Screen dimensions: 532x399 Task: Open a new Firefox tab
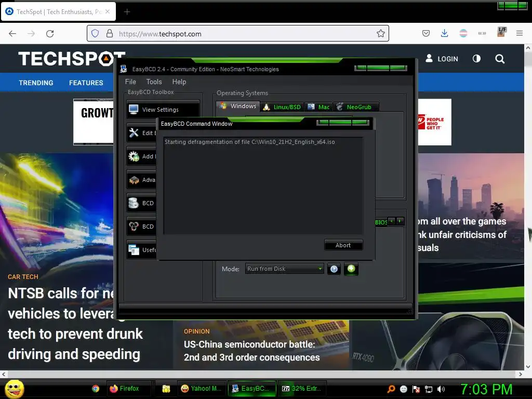coord(127,12)
